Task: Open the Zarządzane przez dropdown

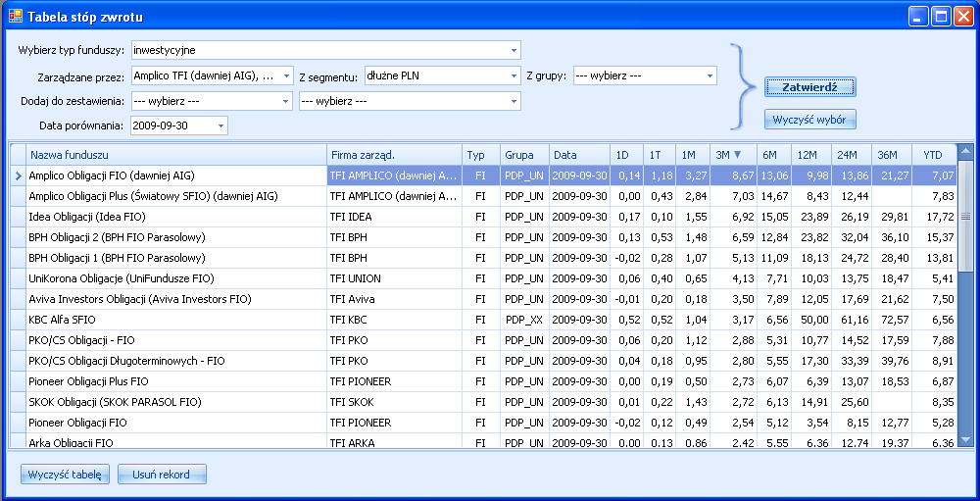Action: (286, 76)
